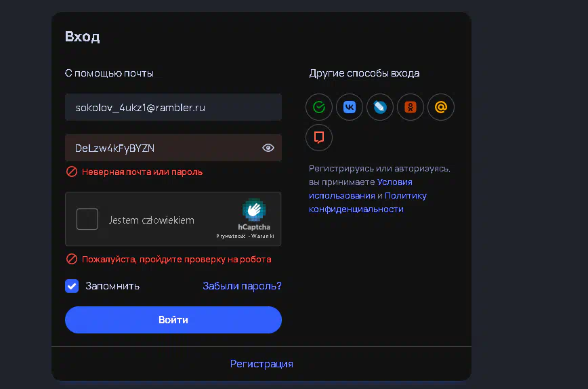Click the hCaptcha hand logo
The height and width of the screenshot is (389, 588).
(x=254, y=210)
